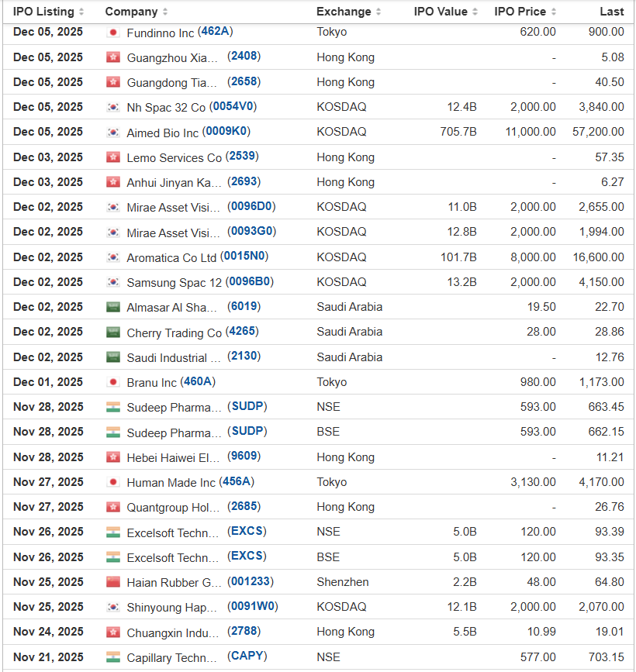Click Korea flag beside Samsung Spac 12
Screen dimensions: 636x672
(113, 282)
